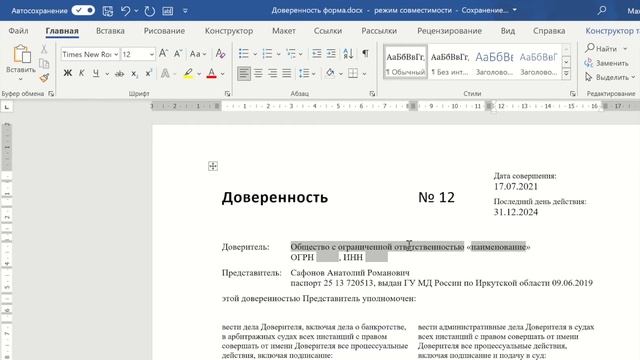Click the table move handle

[213, 166]
